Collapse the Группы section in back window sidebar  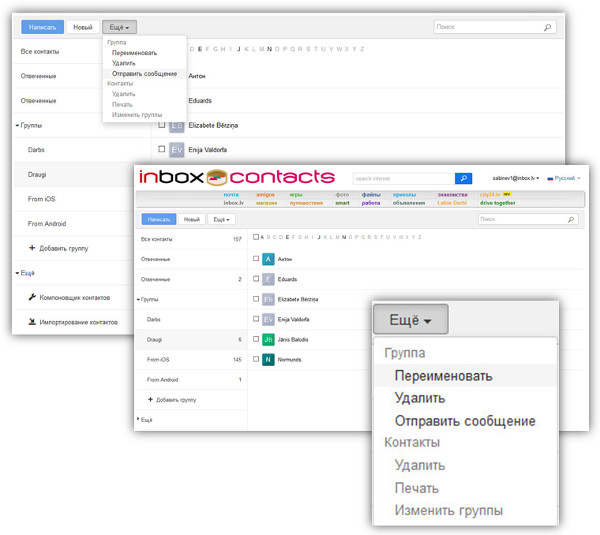(x=18, y=126)
